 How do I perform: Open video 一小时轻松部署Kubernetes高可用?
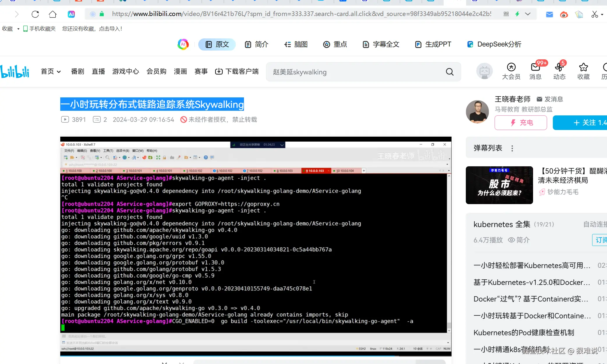(532, 265)
